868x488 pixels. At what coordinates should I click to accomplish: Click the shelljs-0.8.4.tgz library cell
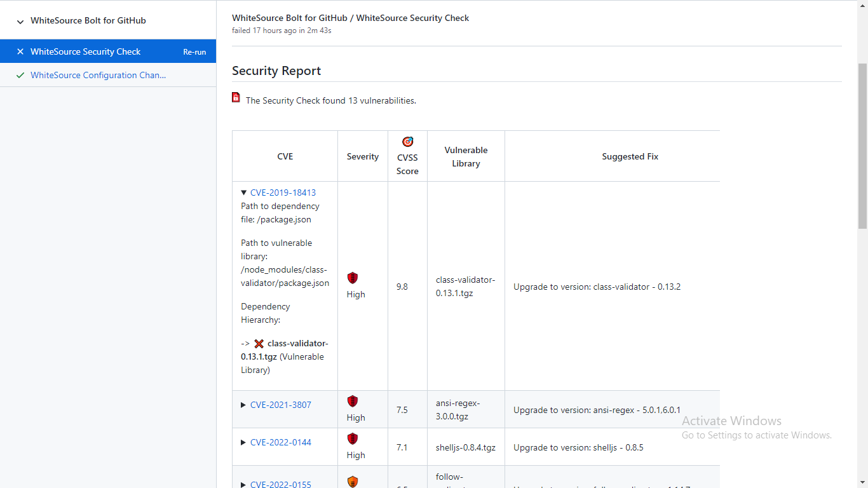tap(466, 447)
